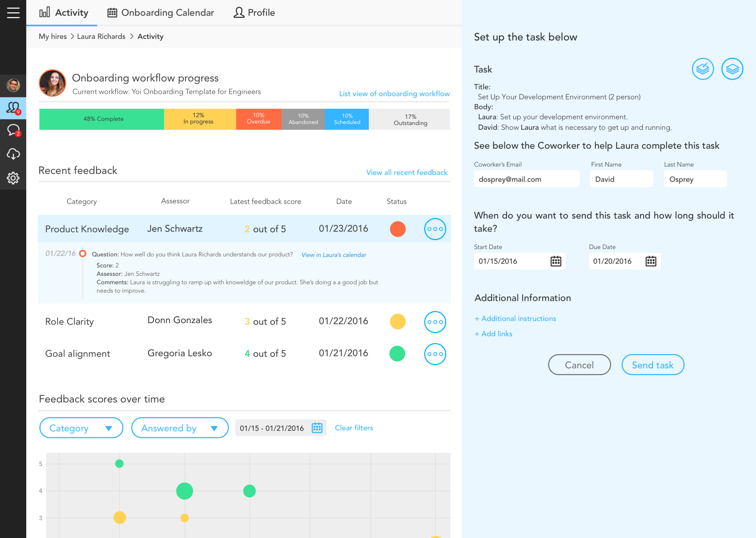756x538 pixels.
Task: Open the Due Date calendar picker
Action: tap(650, 261)
